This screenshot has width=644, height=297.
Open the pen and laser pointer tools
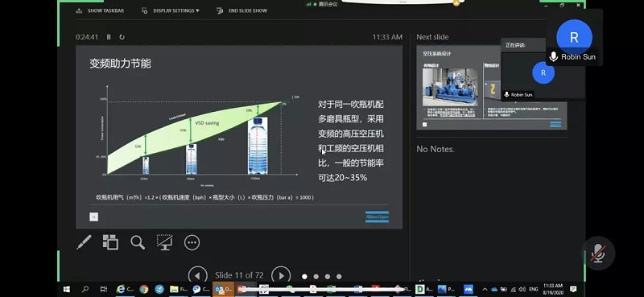(84, 242)
